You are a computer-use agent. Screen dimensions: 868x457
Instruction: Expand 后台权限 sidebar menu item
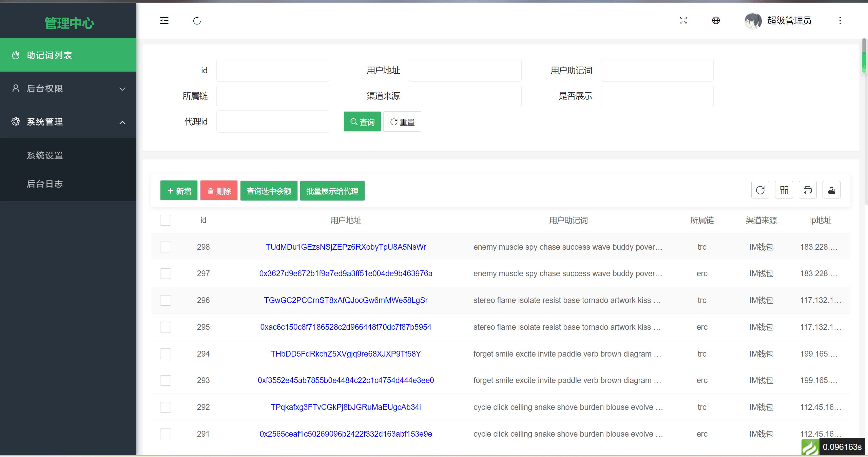pos(68,89)
